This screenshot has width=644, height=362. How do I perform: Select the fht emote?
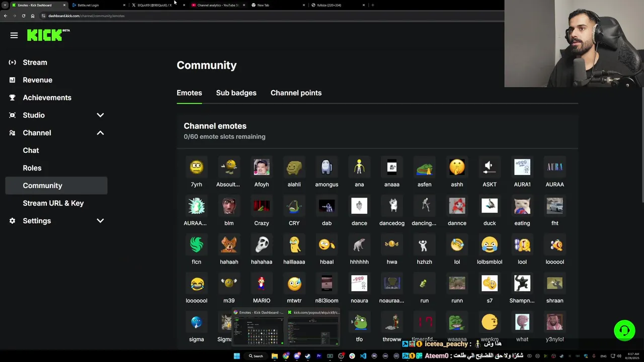pos(555,206)
